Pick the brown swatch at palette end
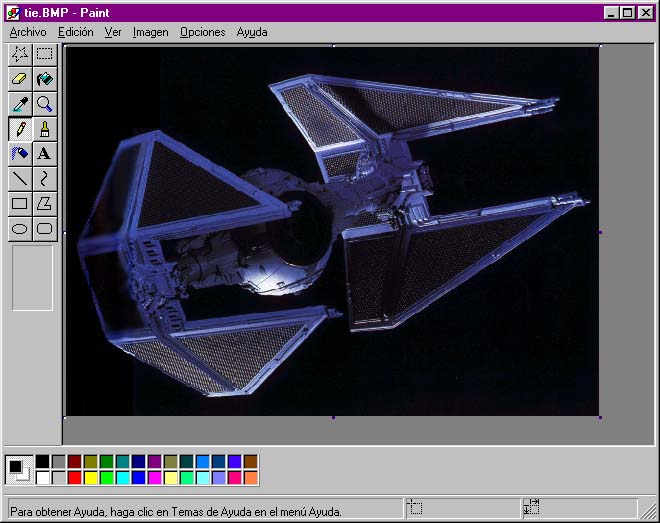 [250, 462]
